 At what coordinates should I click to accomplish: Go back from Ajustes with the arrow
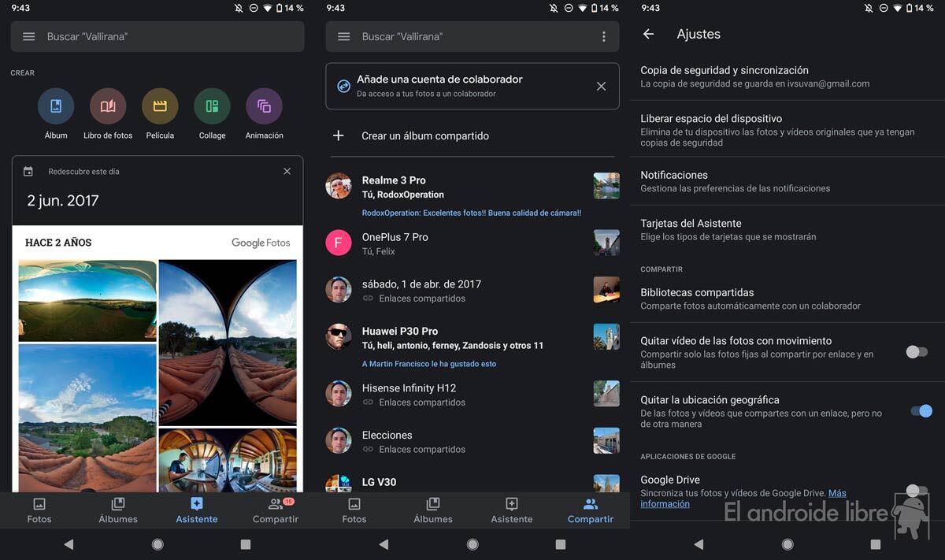[648, 34]
